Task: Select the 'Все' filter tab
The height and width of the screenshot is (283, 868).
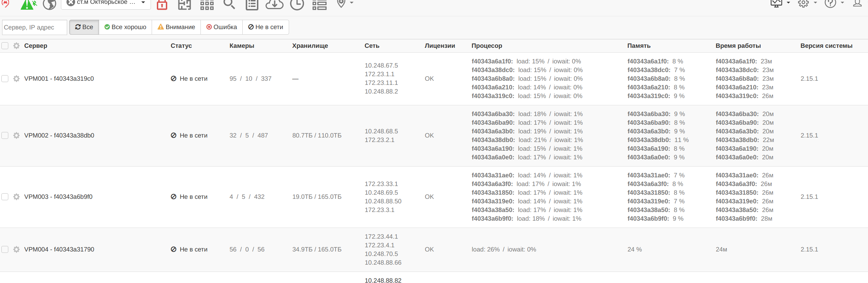Action: pyautogui.click(x=84, y=27)
